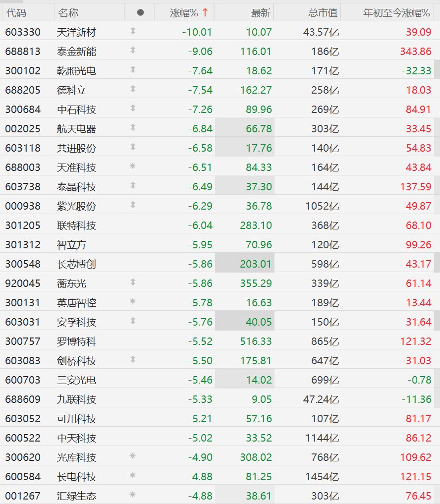Sort by the 年初至今涨幅% column header

[396, 13]
